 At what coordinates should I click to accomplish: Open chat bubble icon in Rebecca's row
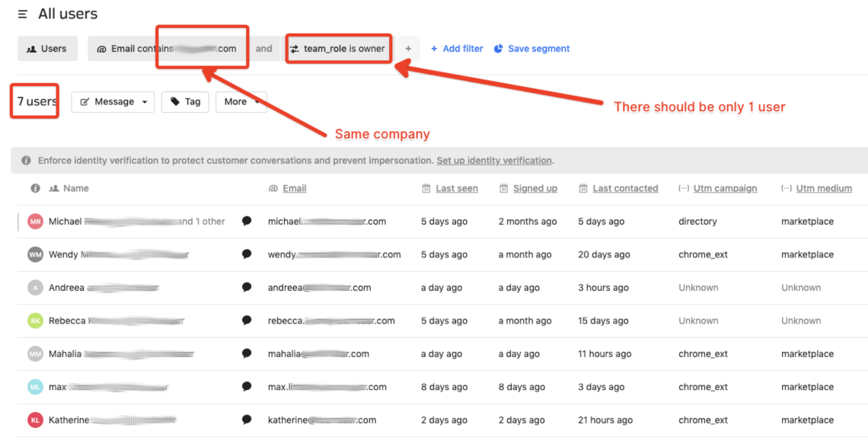point(247,320)
